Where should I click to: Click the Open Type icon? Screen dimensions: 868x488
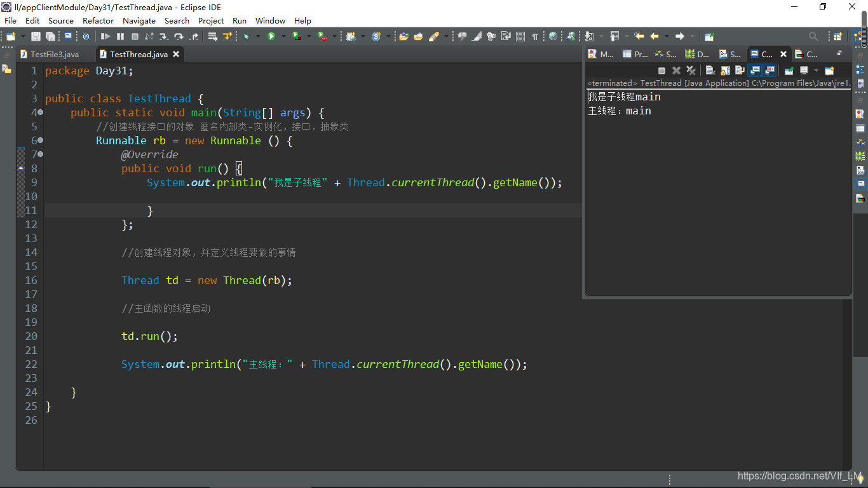(403, 36)
